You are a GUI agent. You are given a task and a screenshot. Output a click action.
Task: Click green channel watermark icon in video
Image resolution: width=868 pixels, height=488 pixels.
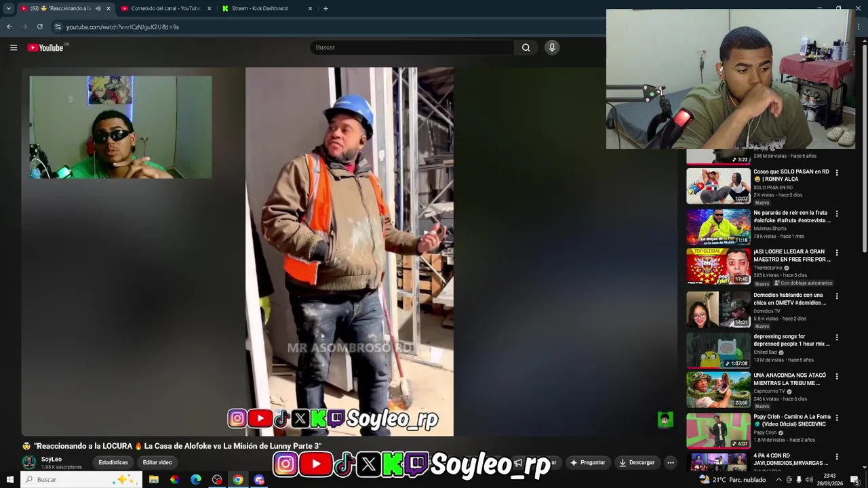click(665, 420)
